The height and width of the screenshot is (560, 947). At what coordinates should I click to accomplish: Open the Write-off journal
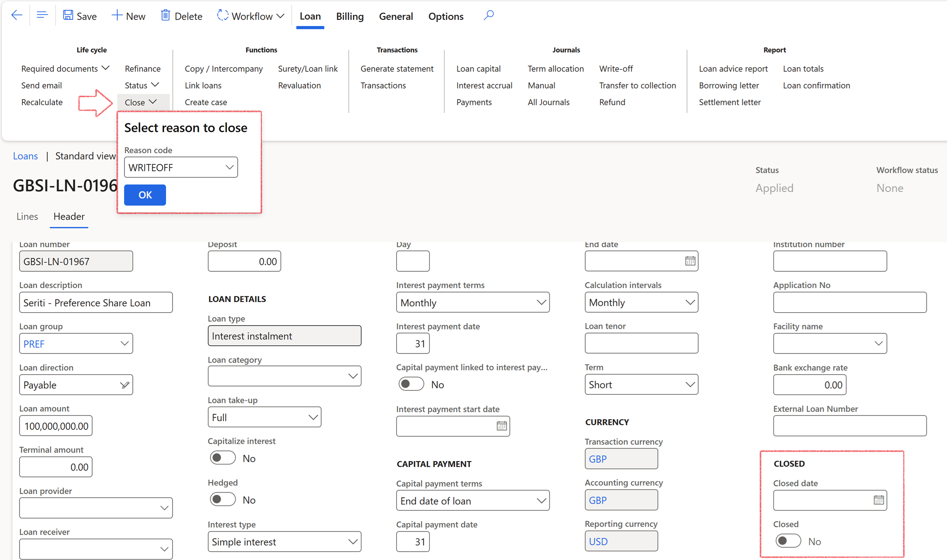(616, 69)
